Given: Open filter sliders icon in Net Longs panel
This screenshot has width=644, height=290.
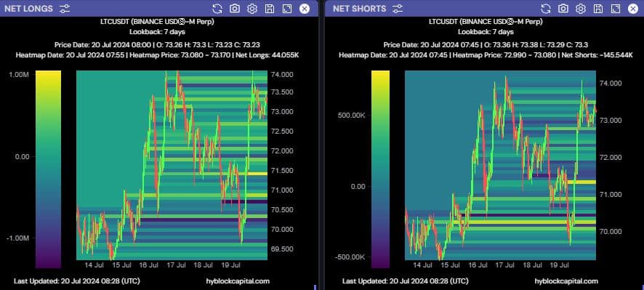Looking at the screenshot, I should [65, 9].
